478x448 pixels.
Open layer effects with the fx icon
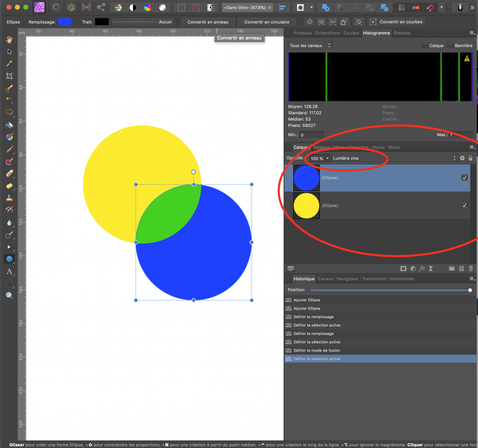pyautogui.click(x=422, y=268)
